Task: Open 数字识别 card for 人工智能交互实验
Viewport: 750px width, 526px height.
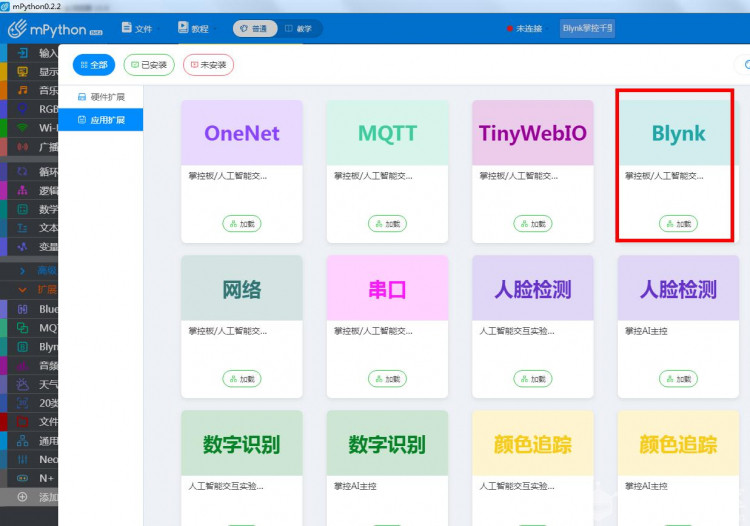Action: pyautogui.click(x=242, y=443)
